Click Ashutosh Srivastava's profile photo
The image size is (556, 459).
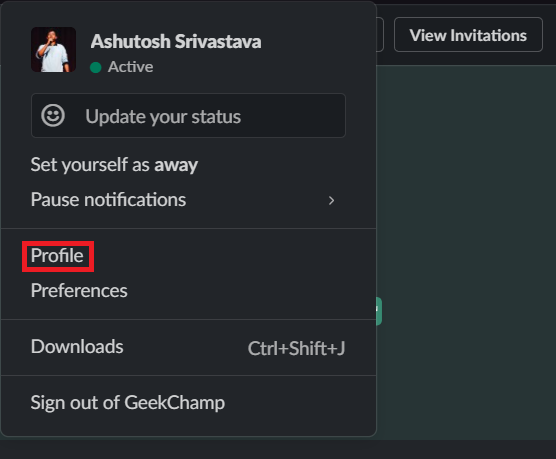[54, 50]
